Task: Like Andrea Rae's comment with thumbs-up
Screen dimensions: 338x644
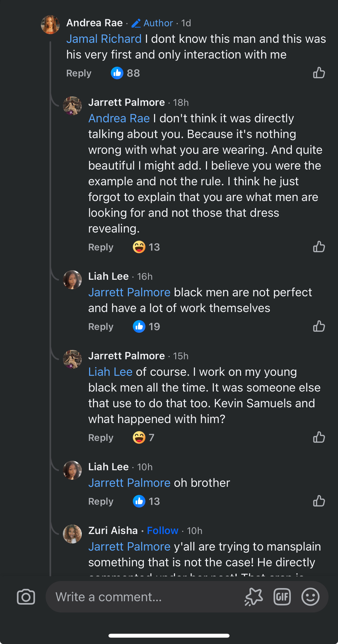Action: point(319,73)
